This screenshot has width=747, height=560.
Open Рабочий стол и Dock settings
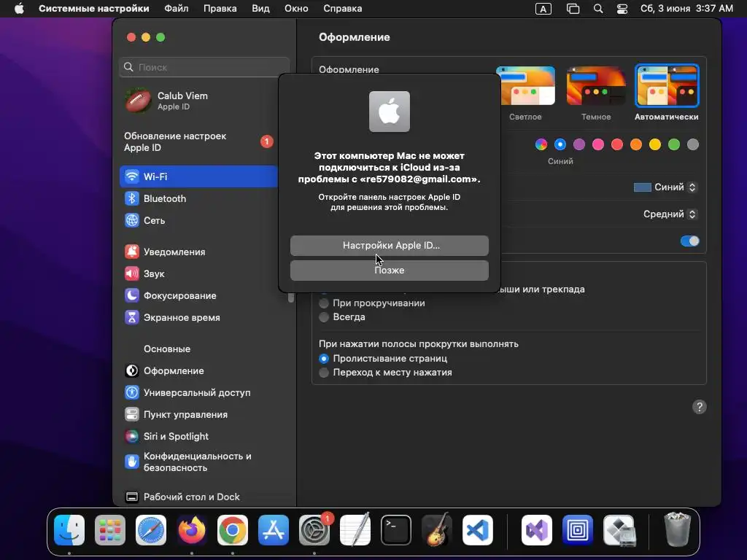(199, 497)
